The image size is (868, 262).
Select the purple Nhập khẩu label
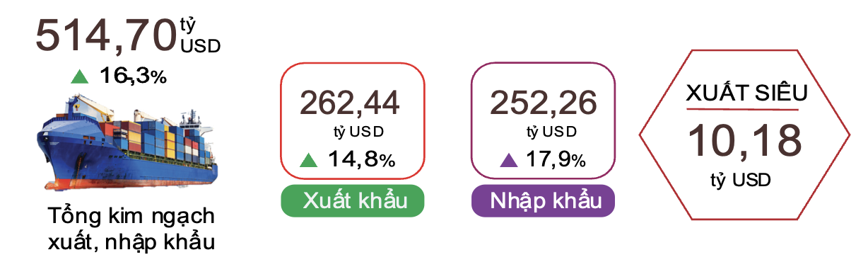tap(543, 200)
